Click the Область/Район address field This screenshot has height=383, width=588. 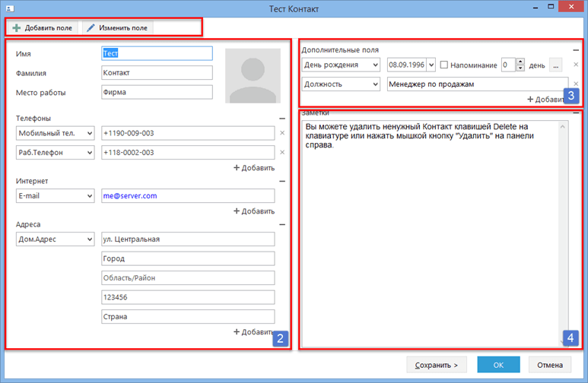[188, 278]
